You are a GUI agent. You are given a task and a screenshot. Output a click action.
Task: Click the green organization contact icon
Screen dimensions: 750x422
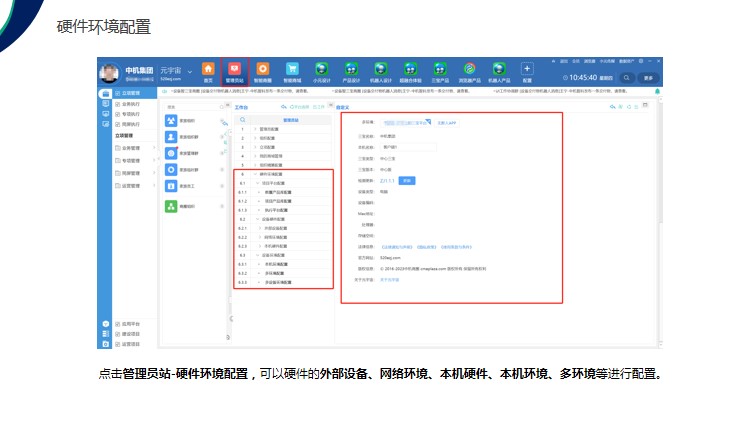(x=171, y=206)
